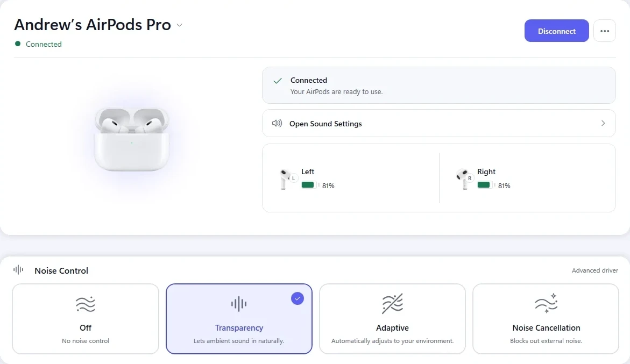This screenshot has width=630, height=364.
Task: Click the 'Your AirPods are ready to use.' text
Action: (x=336, y=91)
